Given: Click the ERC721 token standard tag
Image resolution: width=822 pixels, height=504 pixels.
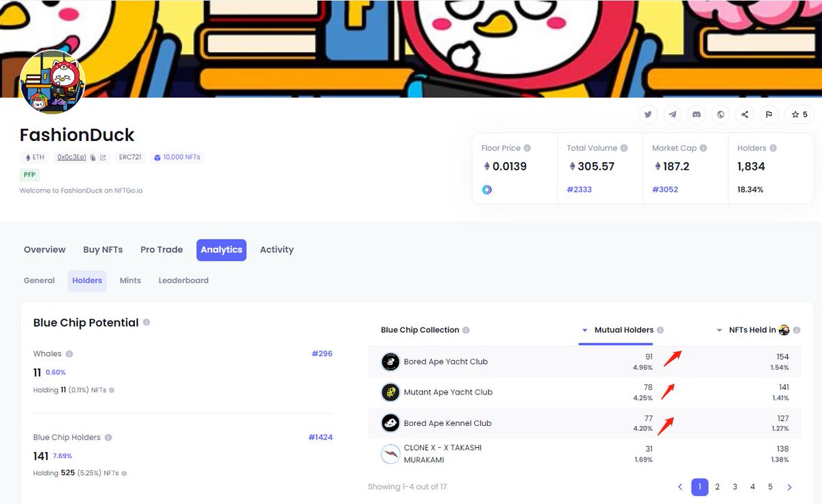Looking at the screenshot, I should click(130, 157).
